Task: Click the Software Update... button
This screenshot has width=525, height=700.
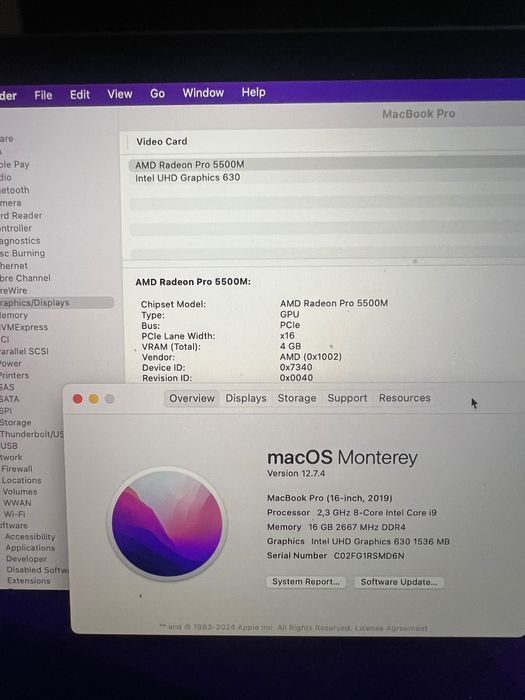Action: click(399, 582)
